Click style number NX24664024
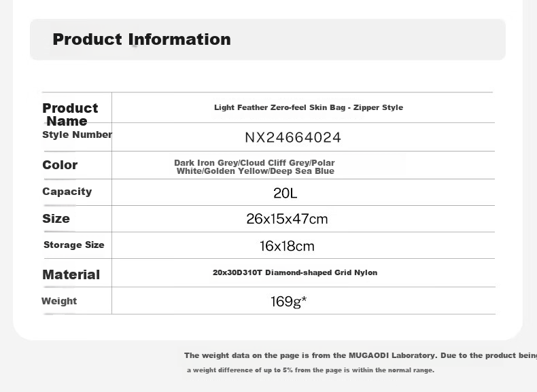537x392 pixels. [x=293, y=137]
